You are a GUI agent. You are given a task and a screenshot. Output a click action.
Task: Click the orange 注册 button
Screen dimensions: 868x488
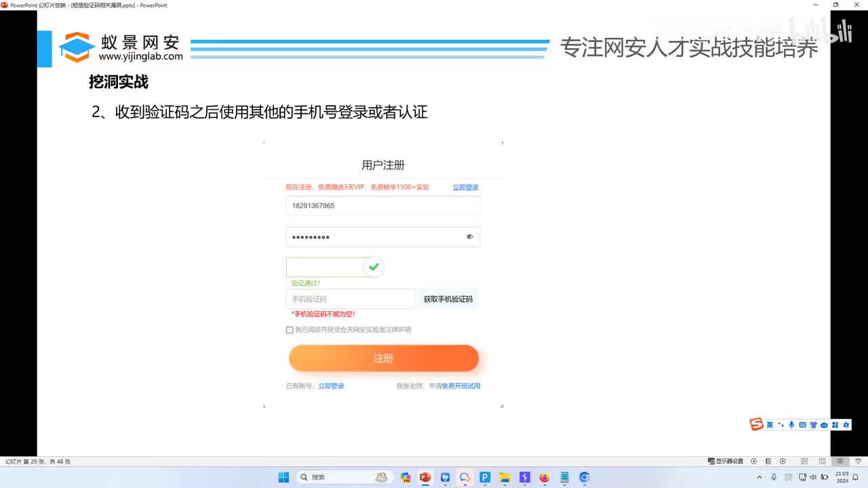pyautogui.click(x=384, y=358)
